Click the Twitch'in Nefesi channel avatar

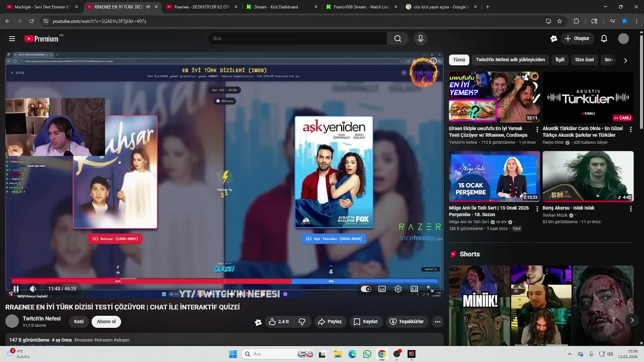(12, 321)
